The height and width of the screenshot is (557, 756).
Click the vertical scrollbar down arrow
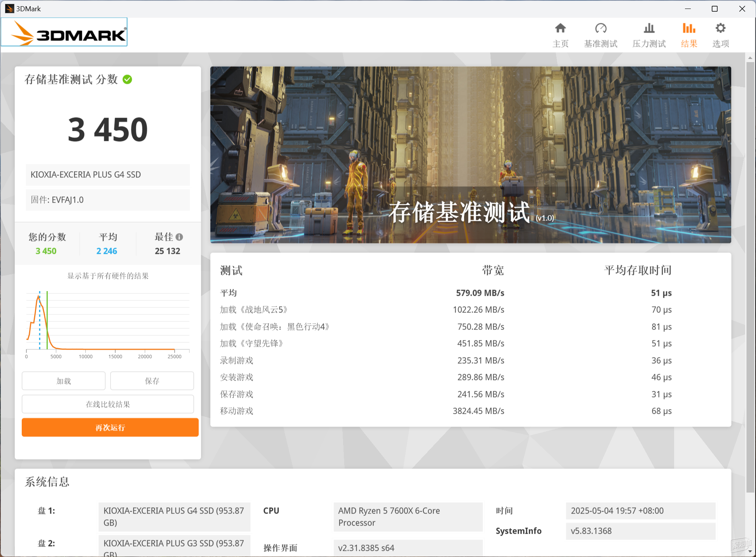(750, 551)
